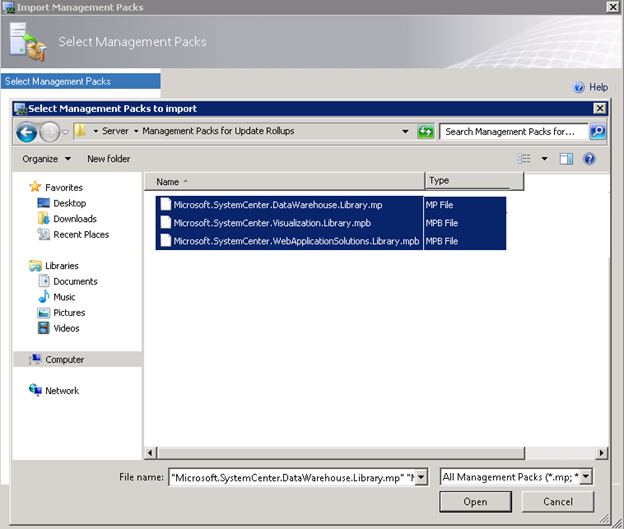Click the horizontal scrollbar thumb

coord(341,453)
